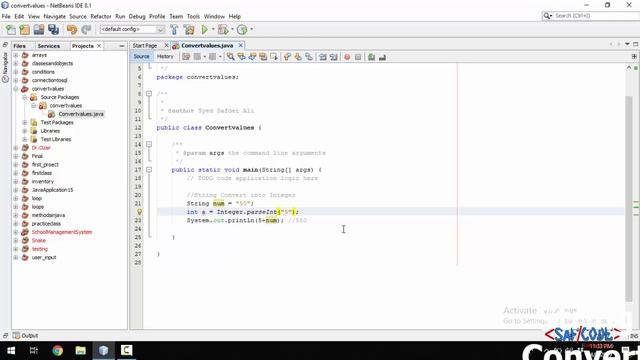The image size is (640, 360).
Task: Run the project with the green arrow
Action: 205,29
